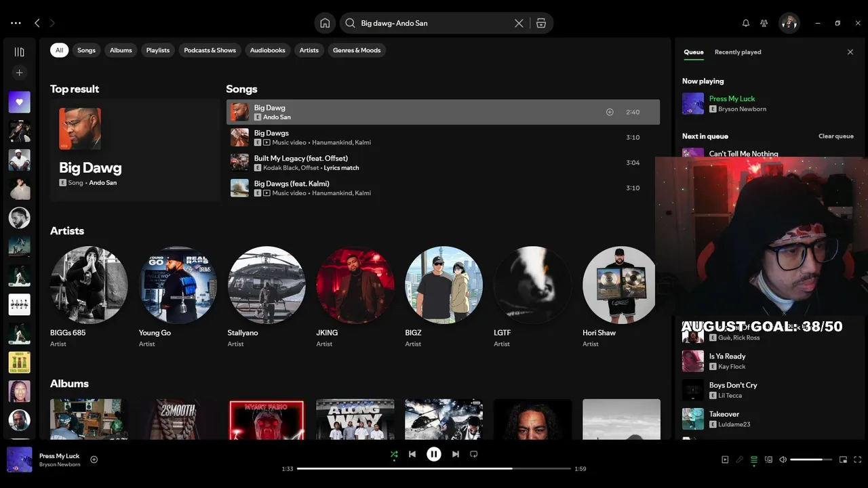Select the Big Dawgs 3:10 song row
This screenshot has height=488, width=868.
pyautogui.click(x=443, y=138)
